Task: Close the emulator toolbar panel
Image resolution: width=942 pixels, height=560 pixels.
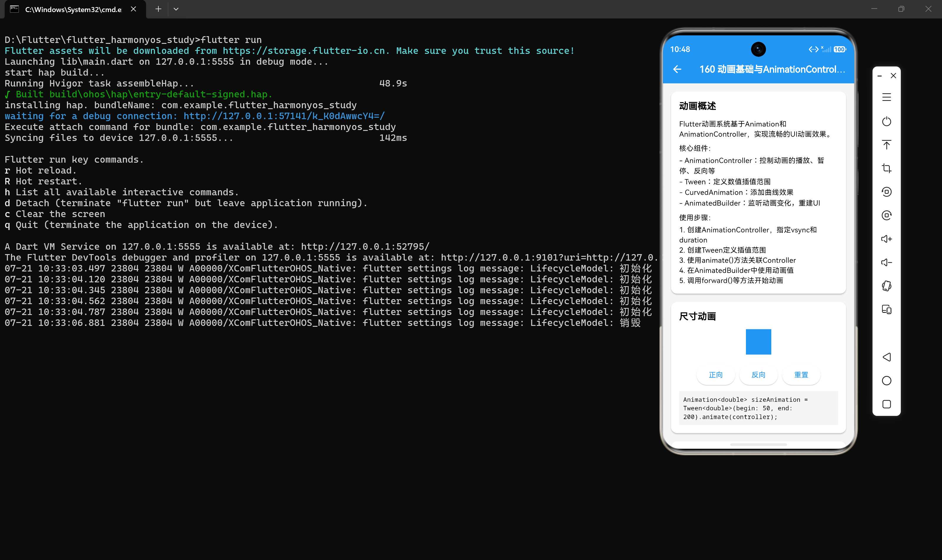Action: pyautogui.click(x=893, y=76)
